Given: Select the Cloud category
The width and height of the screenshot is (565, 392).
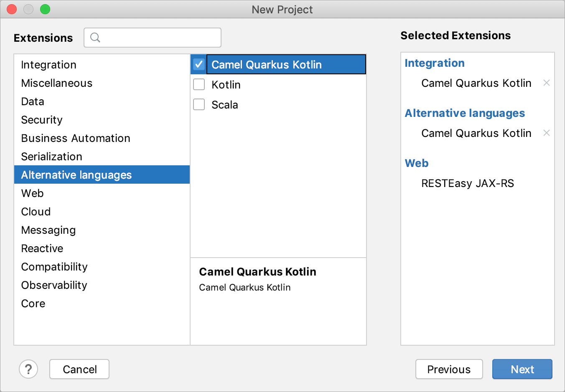Looking at the screenshot, I should coord(102,212).
